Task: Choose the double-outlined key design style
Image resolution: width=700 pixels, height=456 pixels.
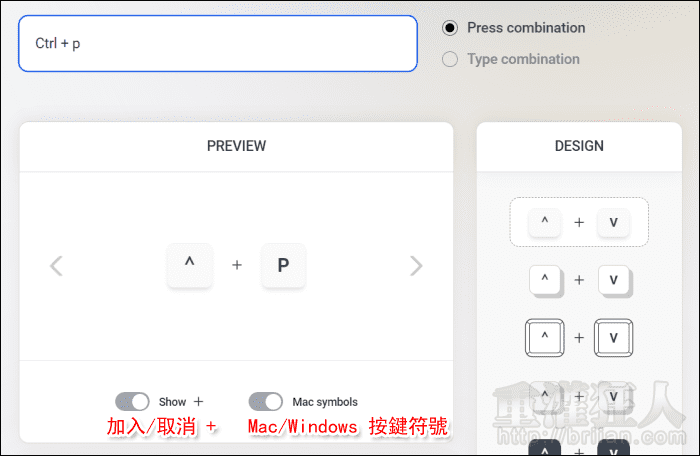Action: point(579,337)
